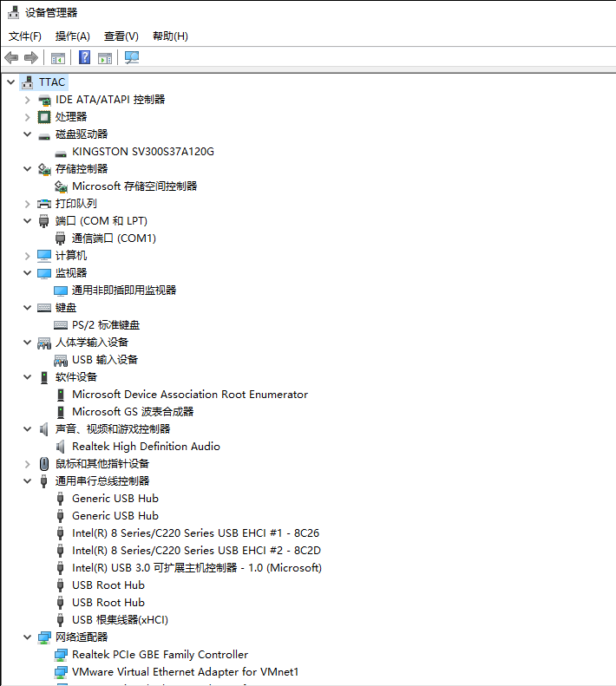The width and height of the screenshot is (616, 686).
Task: Click the blue Help question mark toolbar icon
Action: pos(84,57)
